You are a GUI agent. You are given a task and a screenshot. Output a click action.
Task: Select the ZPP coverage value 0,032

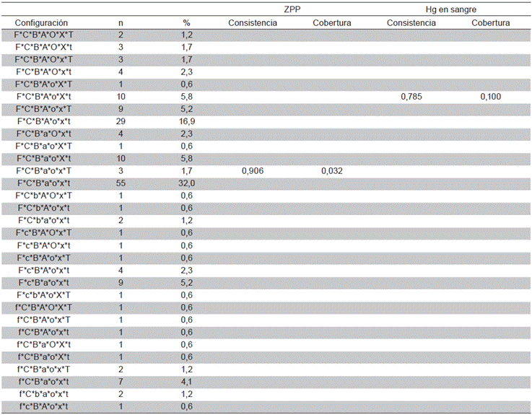pos(332,171)
